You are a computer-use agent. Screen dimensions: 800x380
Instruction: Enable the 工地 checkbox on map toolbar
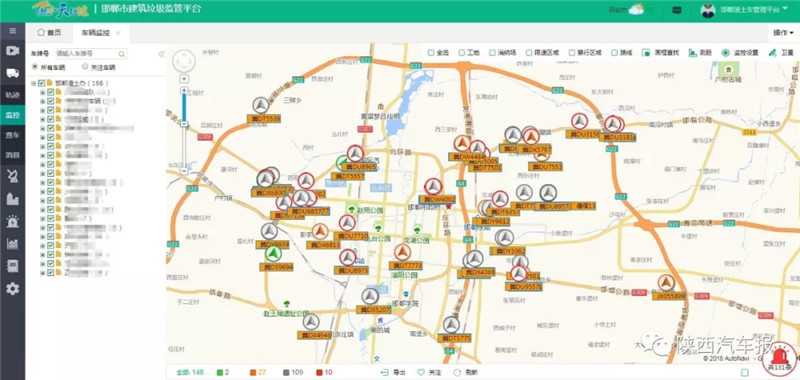pos(461,53)
